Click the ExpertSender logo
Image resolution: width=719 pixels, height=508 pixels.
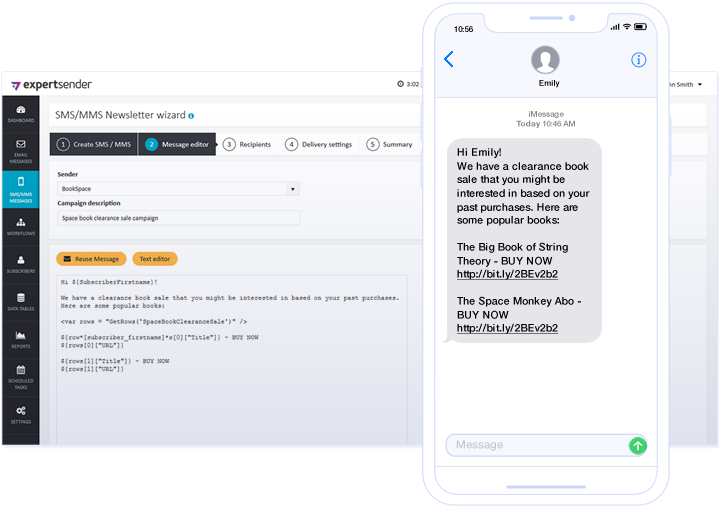pos(51,84)
